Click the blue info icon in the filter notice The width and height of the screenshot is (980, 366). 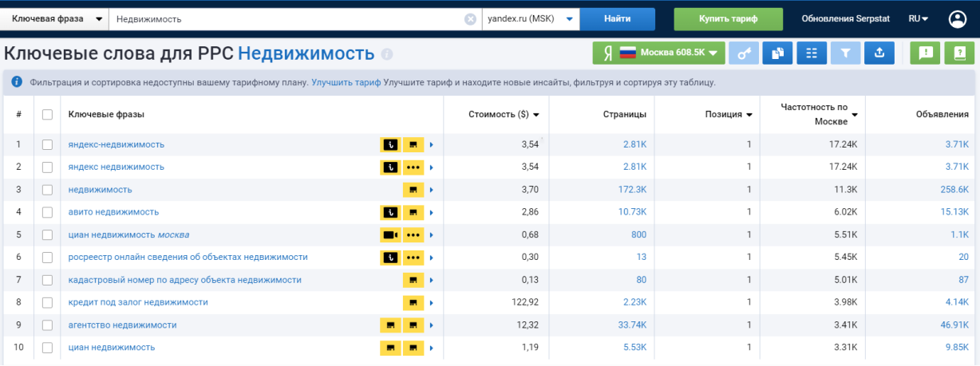coord(17,82)
